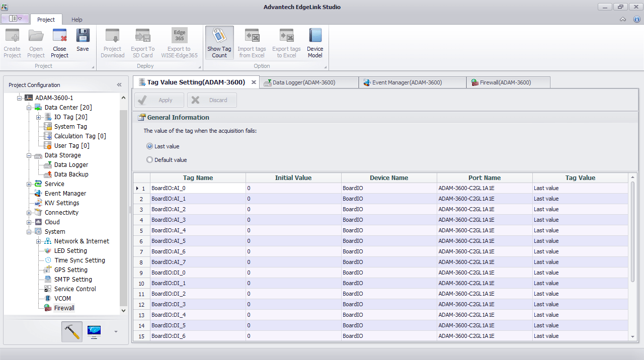Click the Project Download icon
The width and height of the screenshot is (644, 360).
pyautogui.click(x=112, y=36)
